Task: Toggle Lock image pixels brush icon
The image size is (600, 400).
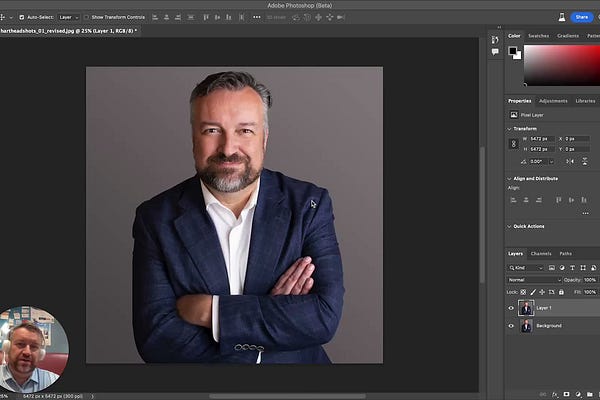Action: tap(533, 292)
